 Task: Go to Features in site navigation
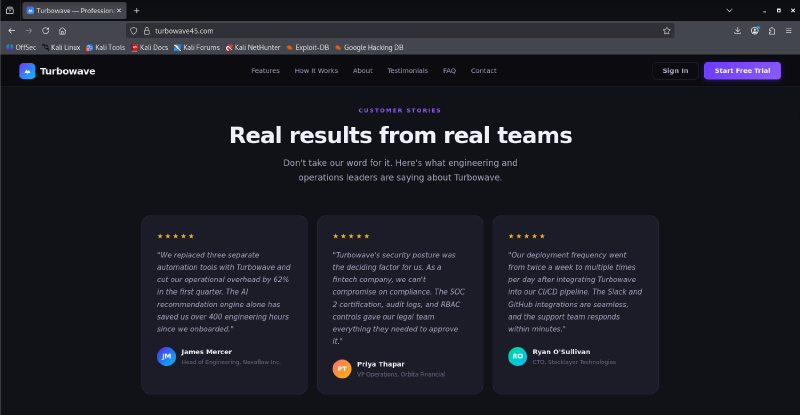click(265, 71)
